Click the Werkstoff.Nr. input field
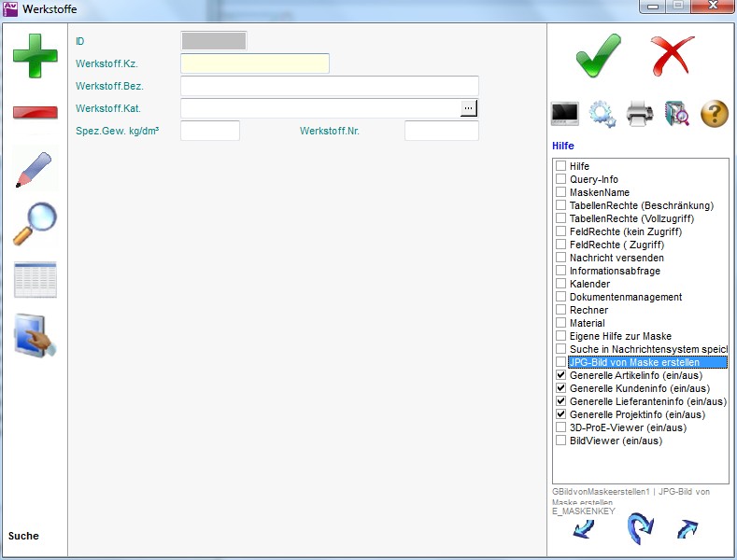737x560 pixels. tap(441, 131)
